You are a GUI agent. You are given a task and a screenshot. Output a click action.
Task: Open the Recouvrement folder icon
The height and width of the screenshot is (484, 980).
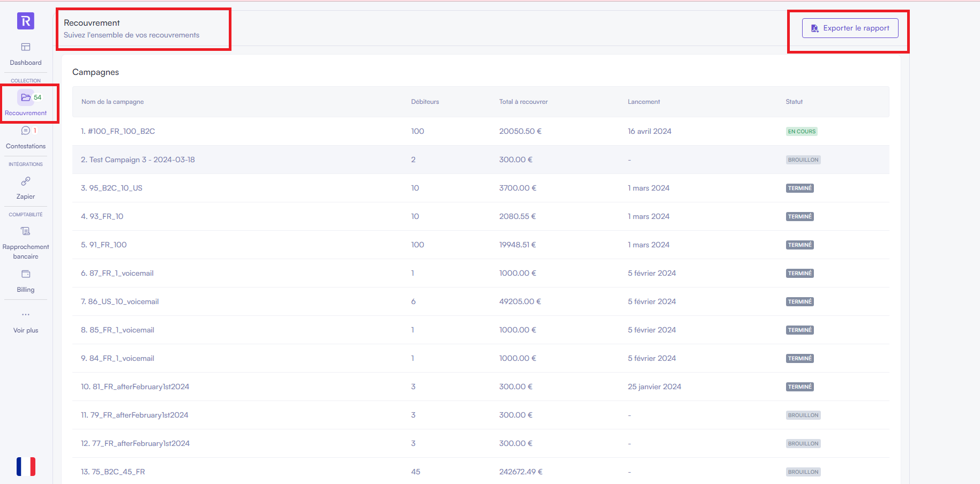click(x=26, y=97)
